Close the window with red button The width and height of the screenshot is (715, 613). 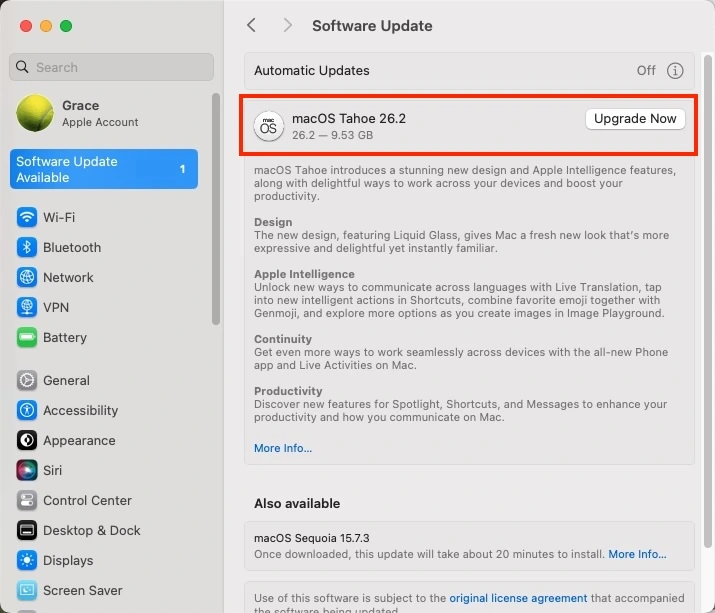pos(26,26)
